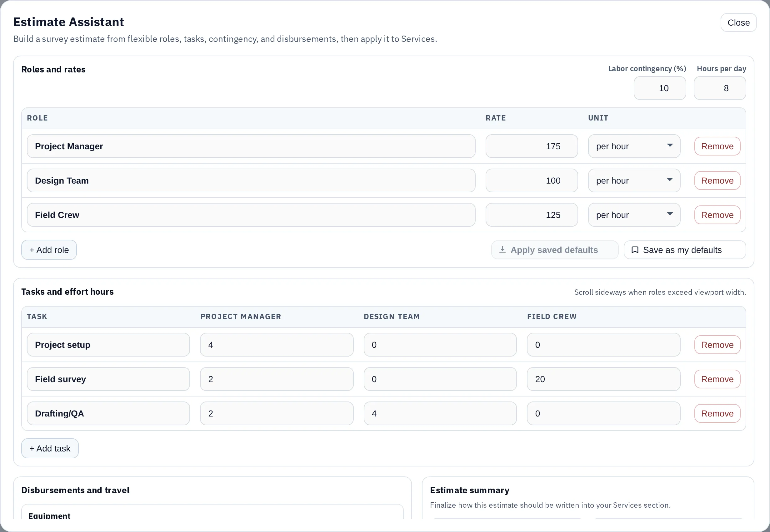Screen dimensions: 770x532
Task: Open the unit dropdown for Project Manager role
Action: [633, 146]
